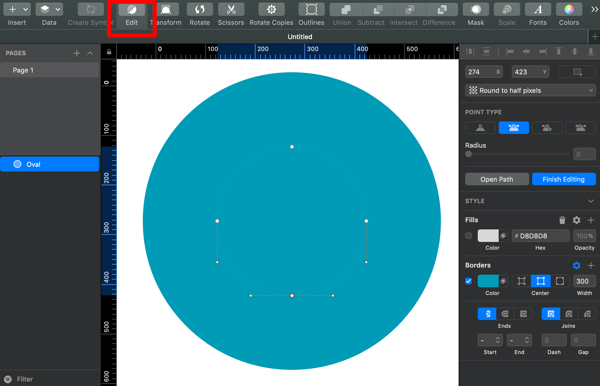Open the Data toolbar dropdown
The image size is (600, 386).
pos(49,9)
